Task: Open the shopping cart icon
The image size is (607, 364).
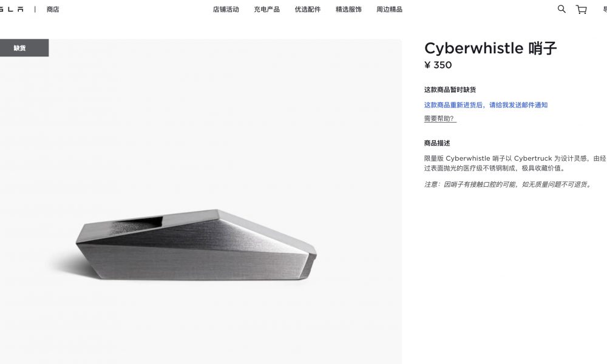Action: tap(581, 9)
